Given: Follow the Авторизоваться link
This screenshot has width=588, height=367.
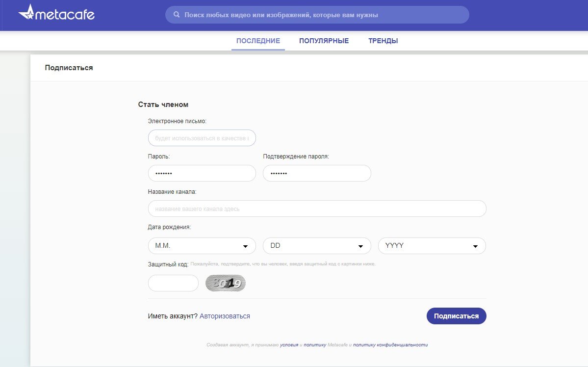Looking at the screenshot, I should [225, 316].
